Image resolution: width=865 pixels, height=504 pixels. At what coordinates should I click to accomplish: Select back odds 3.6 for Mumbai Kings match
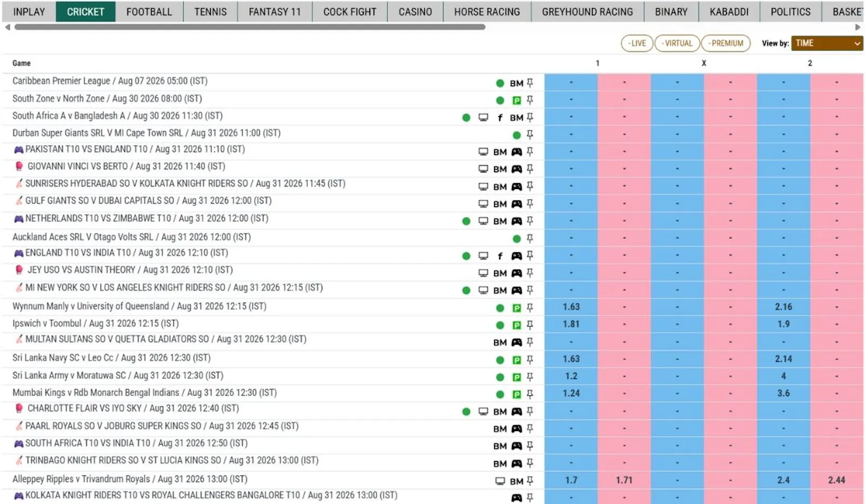pos(783,393)
